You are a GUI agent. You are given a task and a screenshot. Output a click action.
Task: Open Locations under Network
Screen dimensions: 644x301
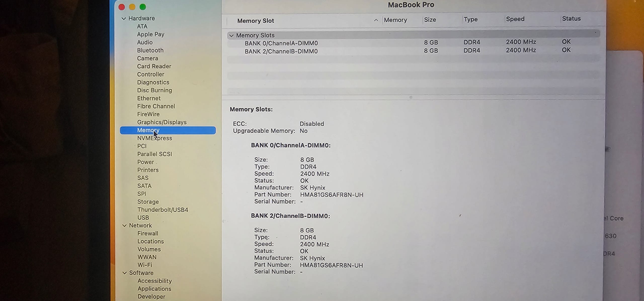(x=150, y=242)
